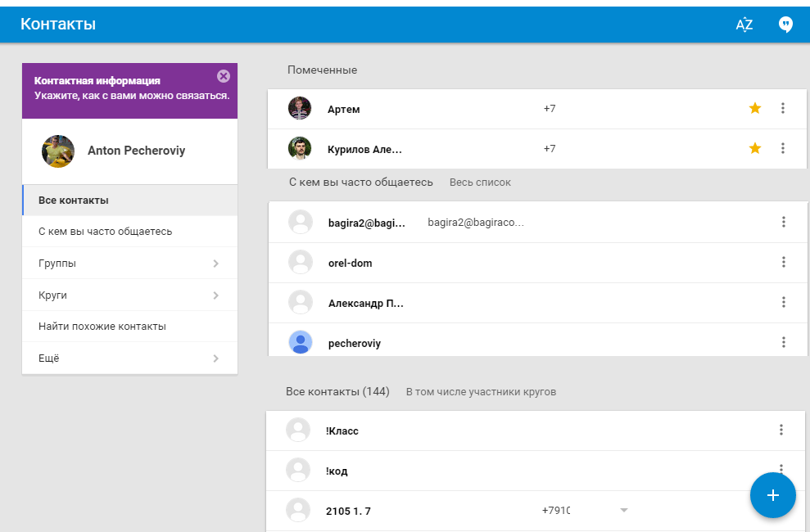
Task: Open three-dot menu for pecheroviy
Action: 784,342
